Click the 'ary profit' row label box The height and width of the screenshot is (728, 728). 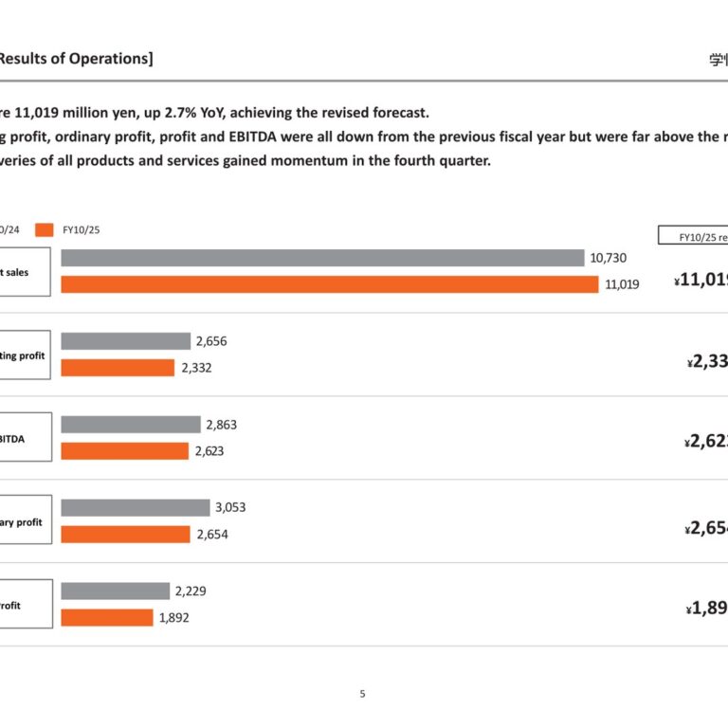26,519
